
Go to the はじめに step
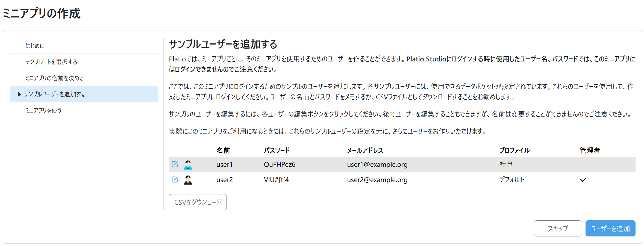point(35,46)
